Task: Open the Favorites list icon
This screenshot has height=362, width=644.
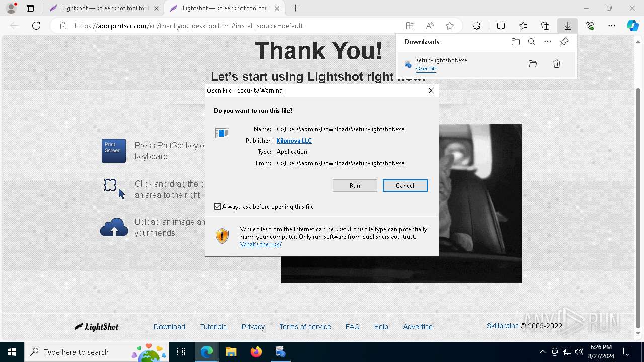Action: [523, 26]
